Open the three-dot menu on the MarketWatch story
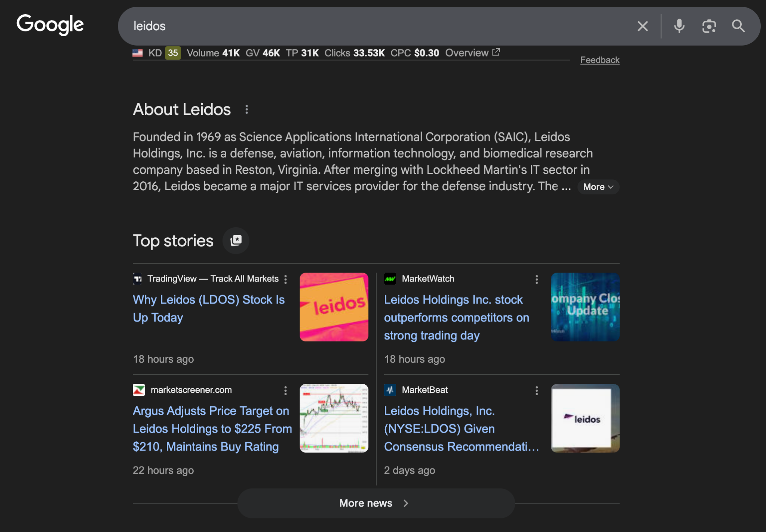 click(536, 279)
